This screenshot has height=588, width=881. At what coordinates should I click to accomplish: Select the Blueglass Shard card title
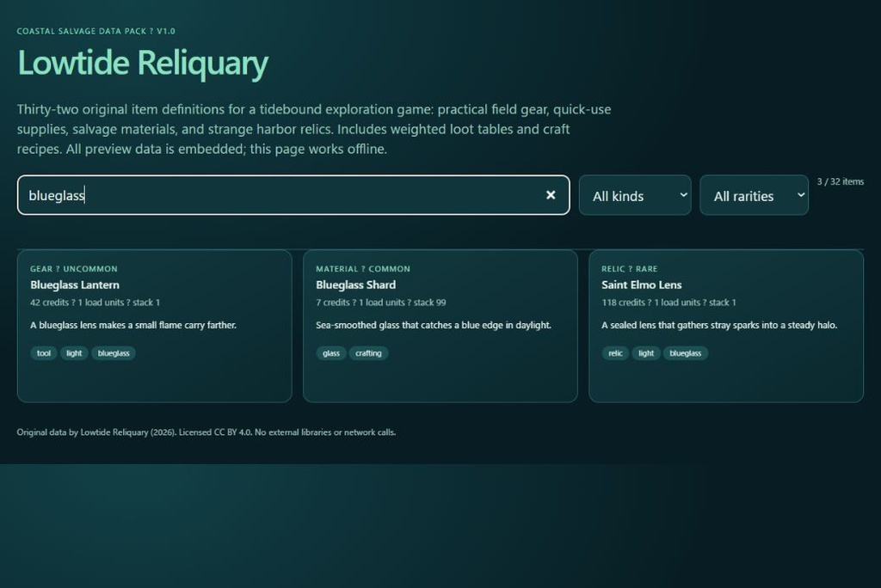pos(355,285)
